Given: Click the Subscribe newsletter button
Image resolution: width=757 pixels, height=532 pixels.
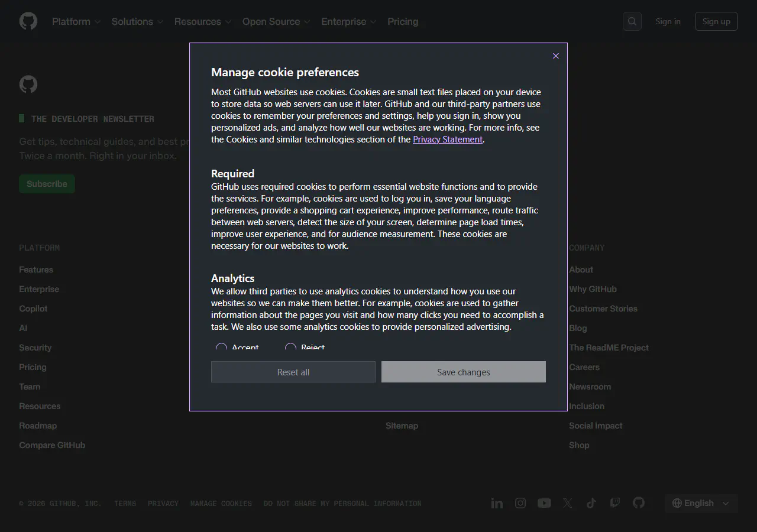Looking at the screenshot, I should point(47,184).
